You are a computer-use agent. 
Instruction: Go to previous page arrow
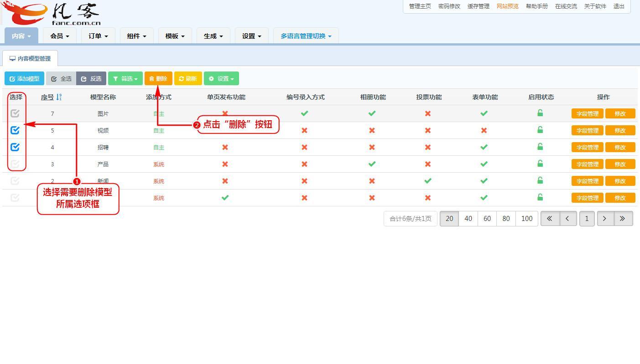(x=567, y=219)
